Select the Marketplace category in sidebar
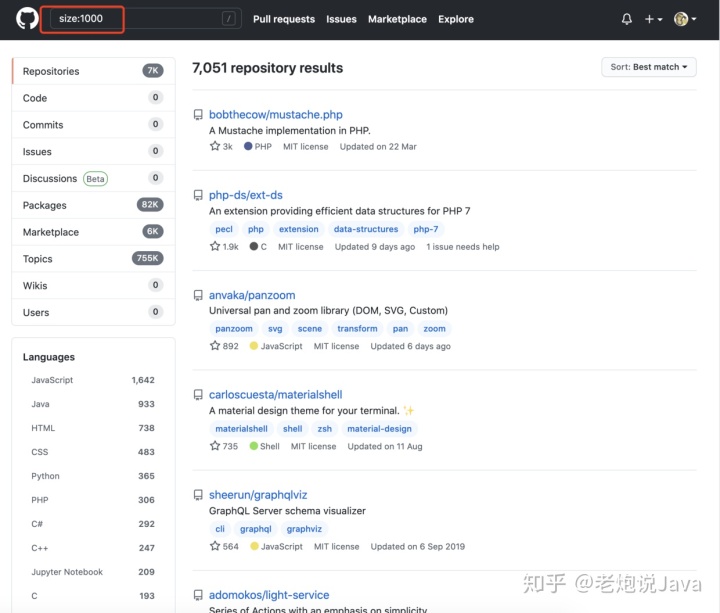Image resolution: width=720 pixels, height=613 pixels. click(93, 232)
